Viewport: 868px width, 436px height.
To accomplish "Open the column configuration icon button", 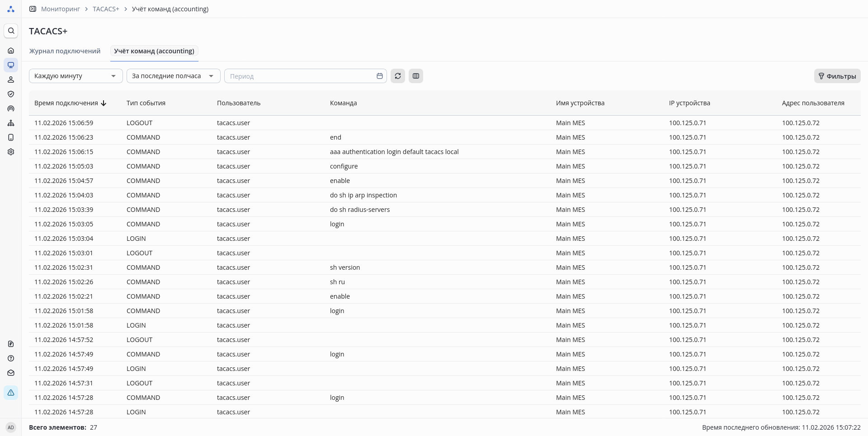I will (x=416, y=76).
